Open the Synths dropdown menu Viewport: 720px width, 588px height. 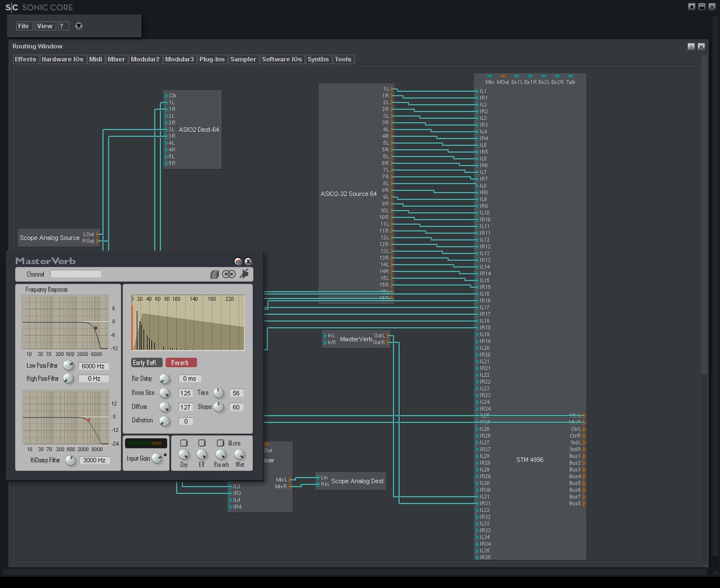pyautogui.click(x=318, y=59)
